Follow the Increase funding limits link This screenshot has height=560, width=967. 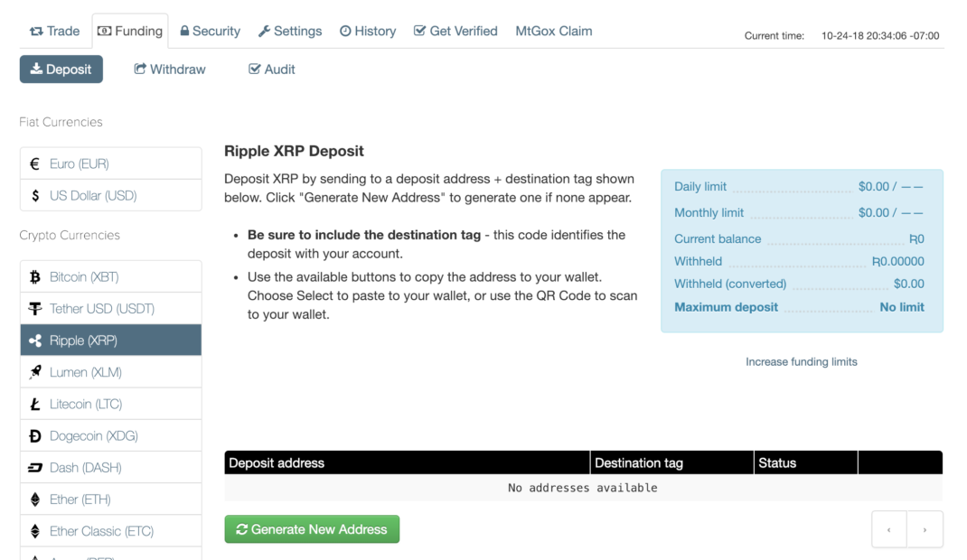click(801, 361)
